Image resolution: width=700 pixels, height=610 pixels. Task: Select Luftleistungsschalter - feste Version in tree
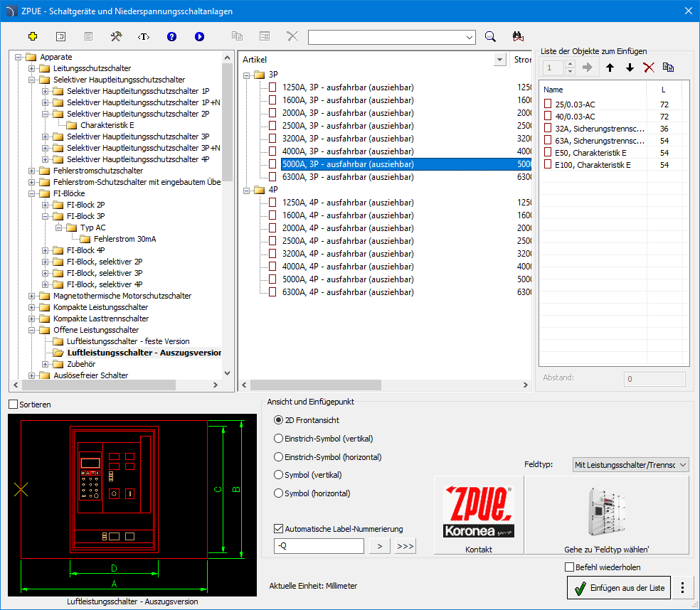point(127,341)
